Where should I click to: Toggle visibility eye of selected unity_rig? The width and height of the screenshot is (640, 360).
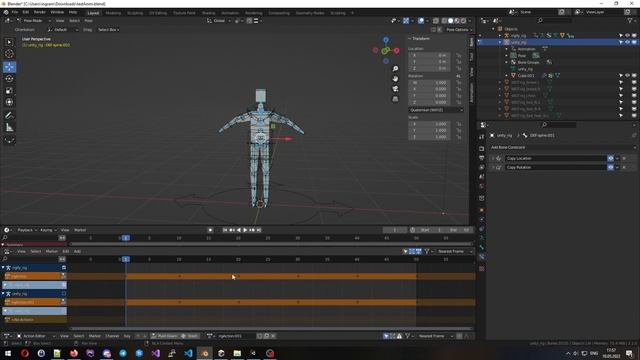(x=627, y=42)
